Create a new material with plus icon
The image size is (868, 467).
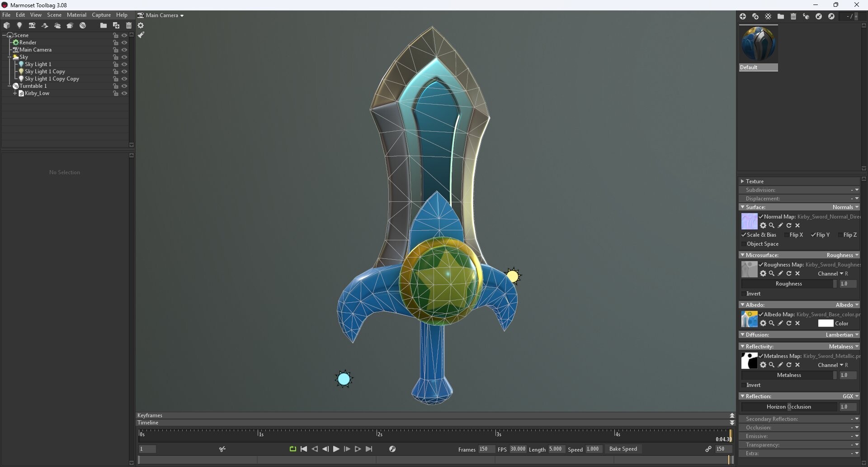[x=743, y=16]
